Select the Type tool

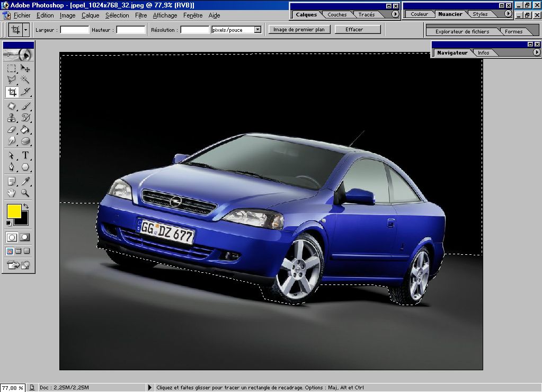[x=25, y=155]
